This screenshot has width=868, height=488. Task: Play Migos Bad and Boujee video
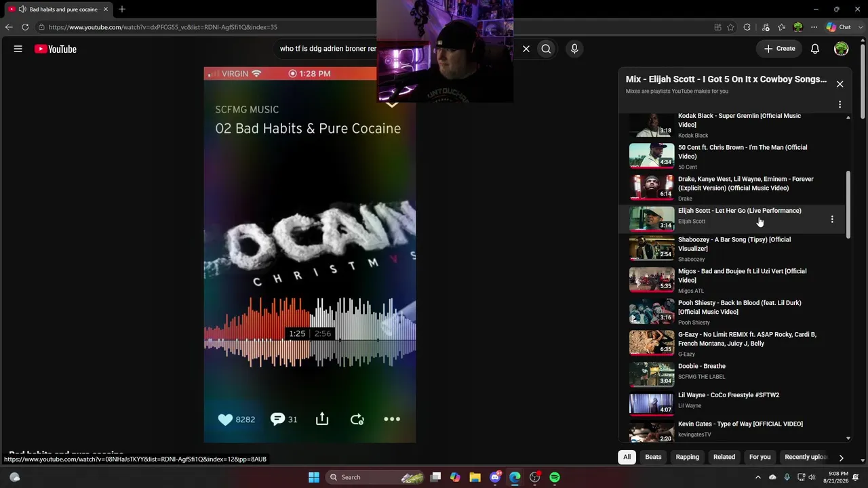click(x=732, y=280)
